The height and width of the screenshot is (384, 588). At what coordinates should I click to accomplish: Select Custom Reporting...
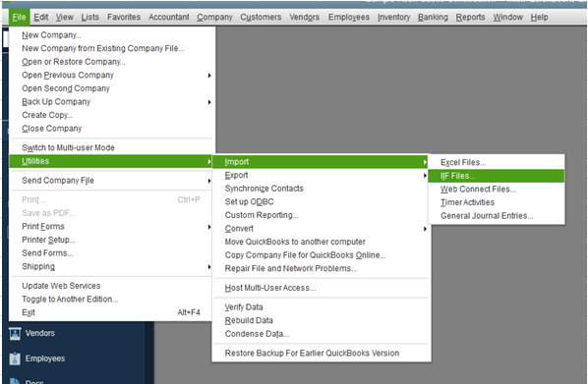(x=322, y=215)
